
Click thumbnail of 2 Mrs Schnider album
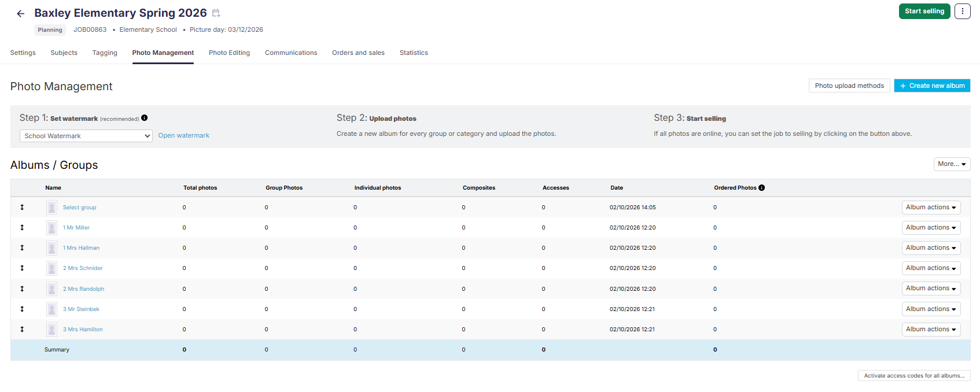(51, 268)
